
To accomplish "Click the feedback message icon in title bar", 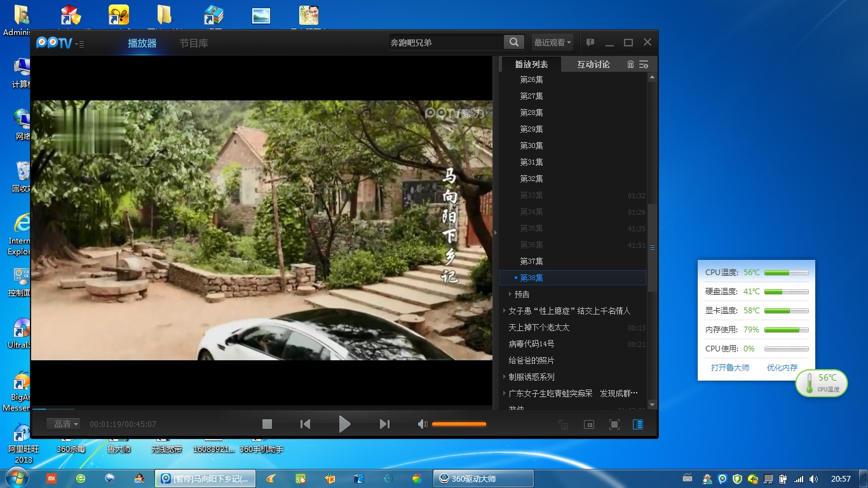I will [590, 43].
